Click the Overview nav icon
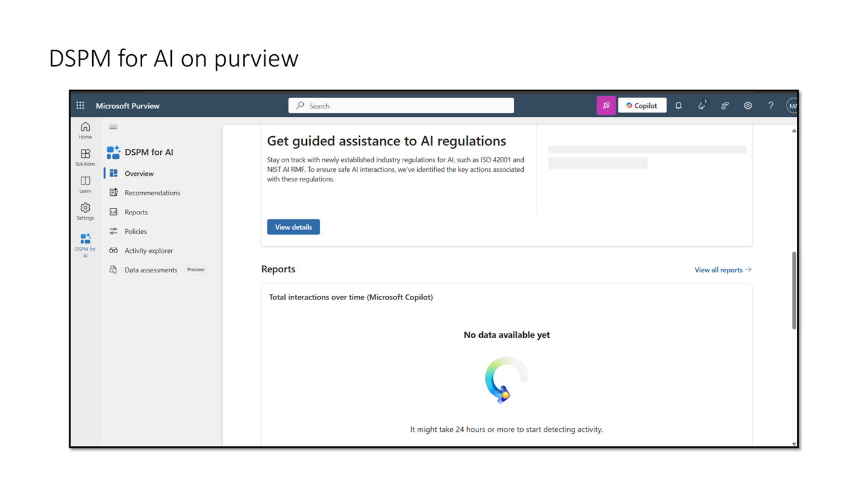 pos(113,174)
